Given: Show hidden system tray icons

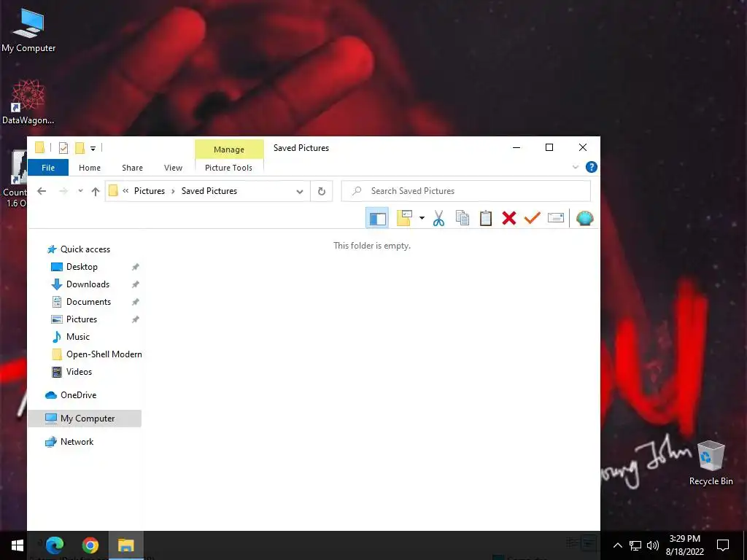Looking at the screenshot, I should [x=617, y=545].
